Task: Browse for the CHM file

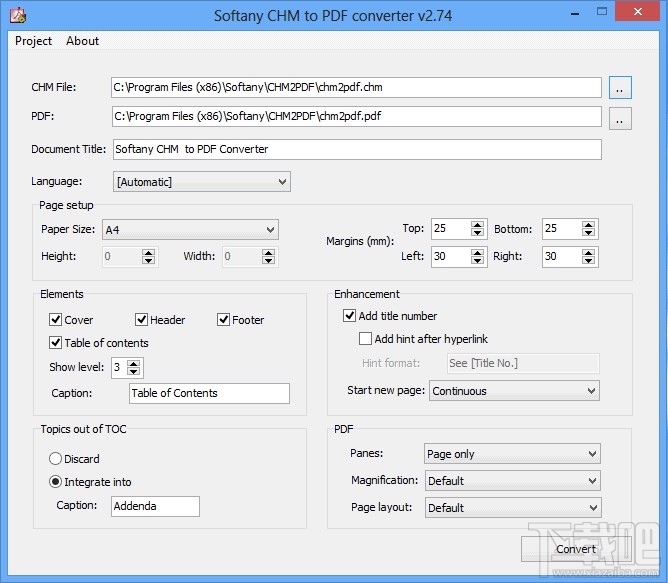Action: pos(620,88)
